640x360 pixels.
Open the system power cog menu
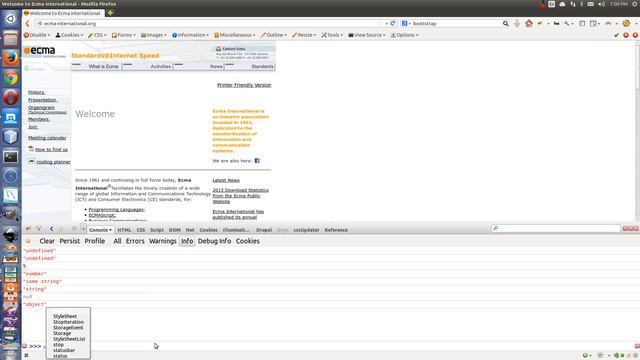635,4
